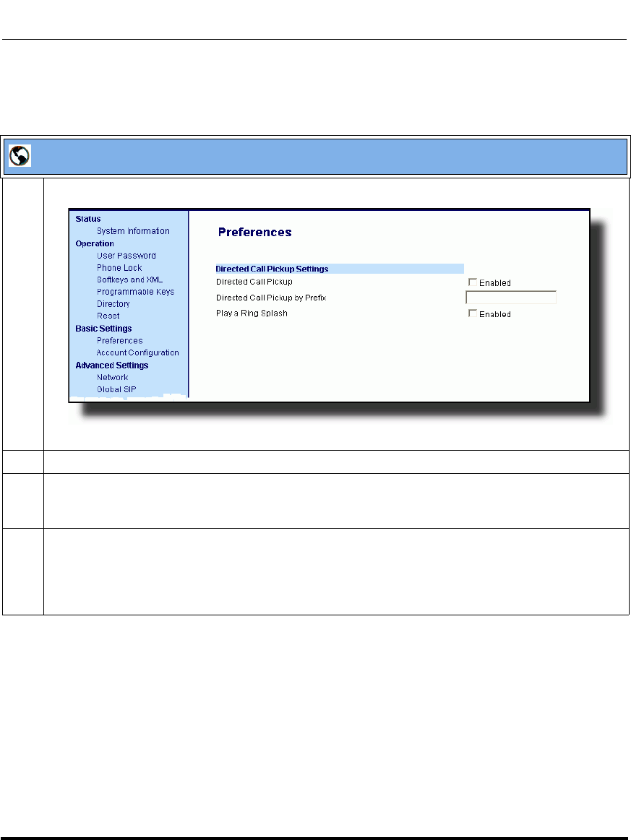Click the Play a Ring Splash label
631x840 pixels.
pos(252,313)
